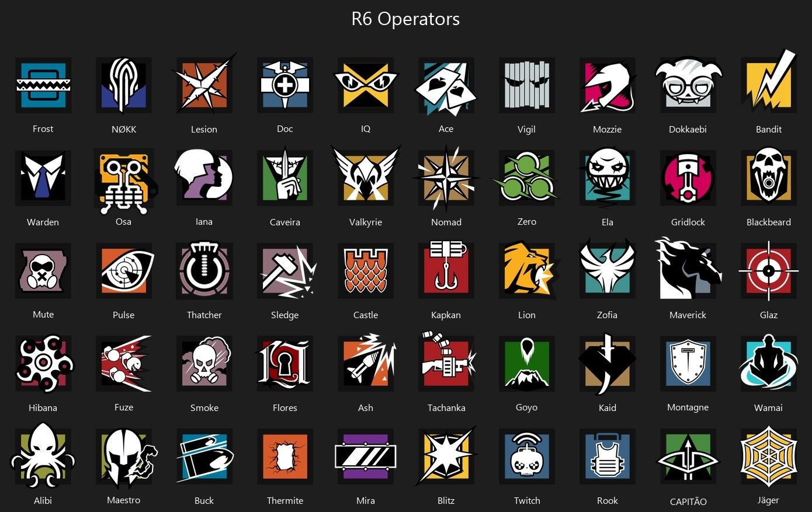Click the R6 Operators heading
This screenshot has width=812, height=512.
405,19
